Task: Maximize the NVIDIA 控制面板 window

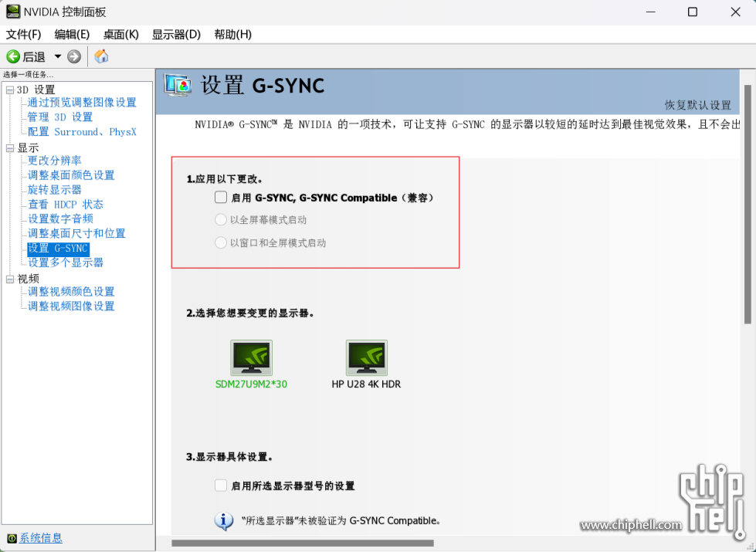Action: pyautogui.click(x=693, y=12)
